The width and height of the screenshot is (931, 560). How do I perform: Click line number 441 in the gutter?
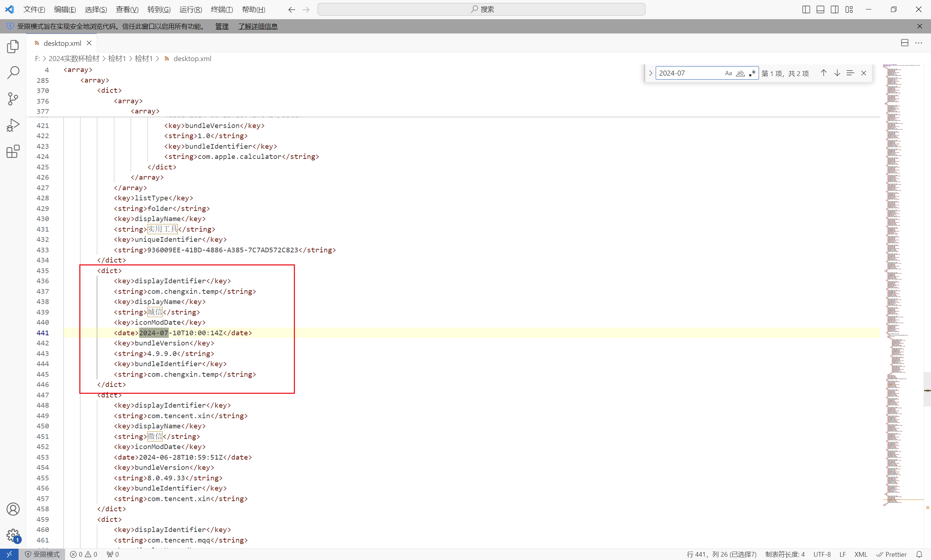pyautogui.click(x=43, y=333)
